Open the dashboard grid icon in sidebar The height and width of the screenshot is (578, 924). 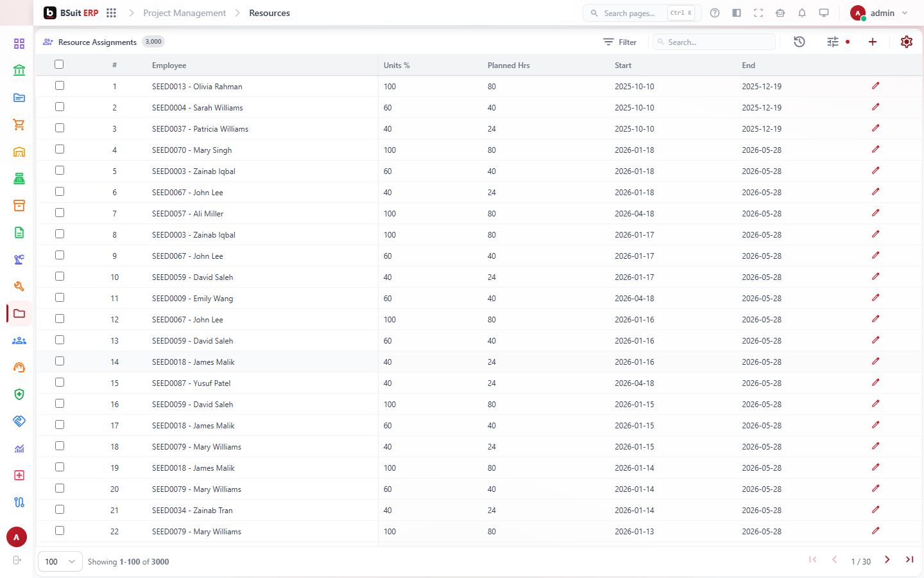19,44
